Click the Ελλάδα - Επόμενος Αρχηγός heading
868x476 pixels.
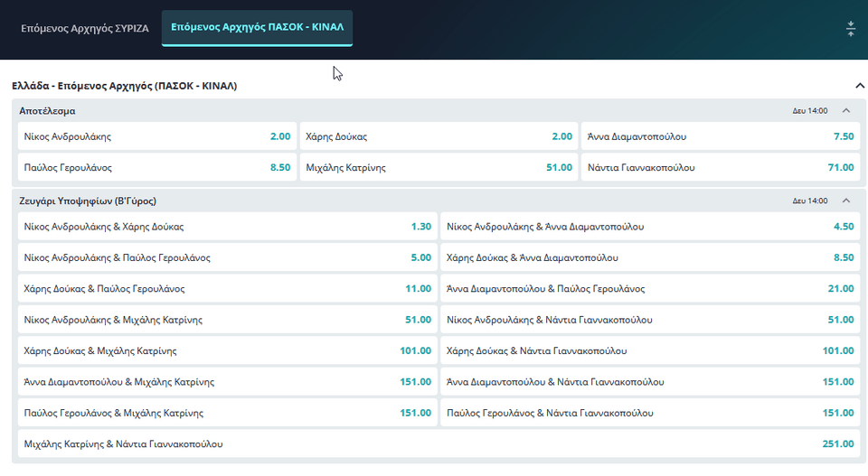coord(125,86)
